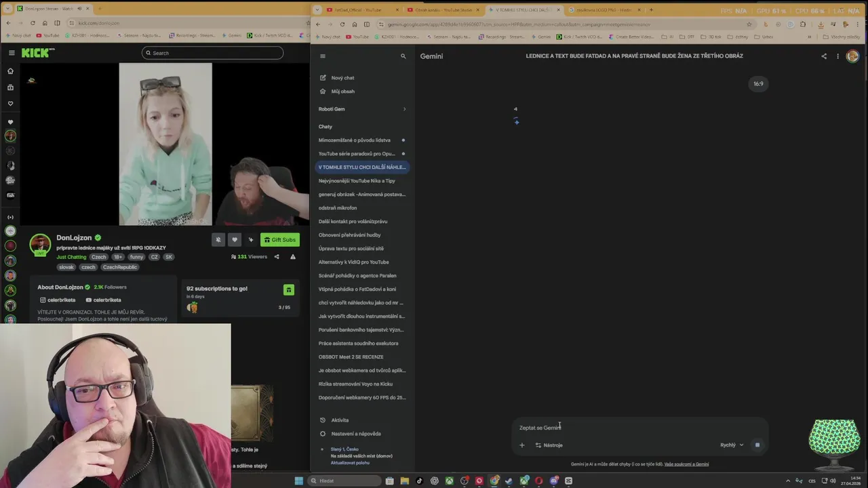This screenshot has height=488, width=868.
Task: Start a Nový chat in Gemini
Action: (337, 78)
